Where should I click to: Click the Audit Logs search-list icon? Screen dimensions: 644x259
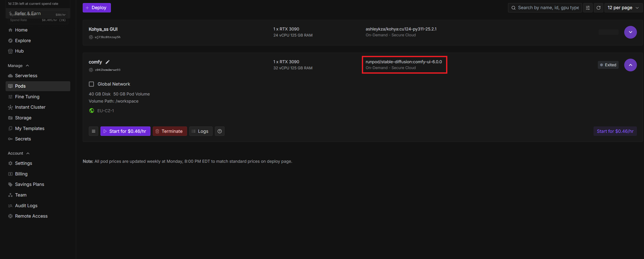click(10, 206)
